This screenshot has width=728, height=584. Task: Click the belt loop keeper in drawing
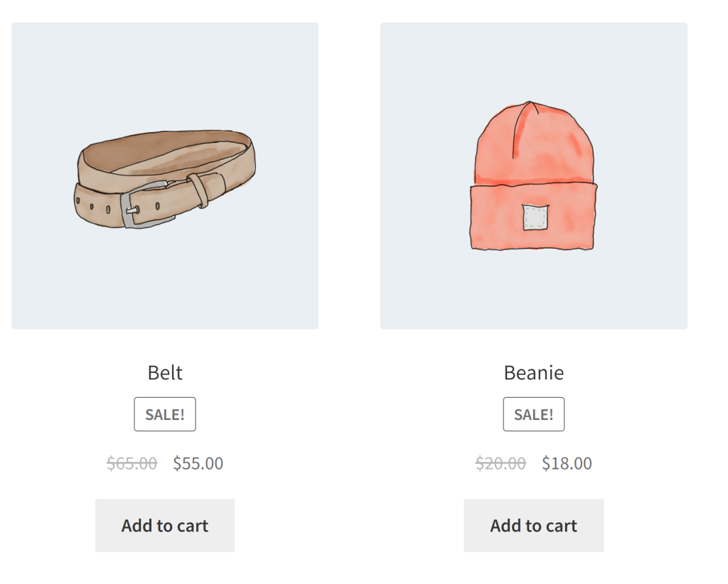(x=198, y=190)
